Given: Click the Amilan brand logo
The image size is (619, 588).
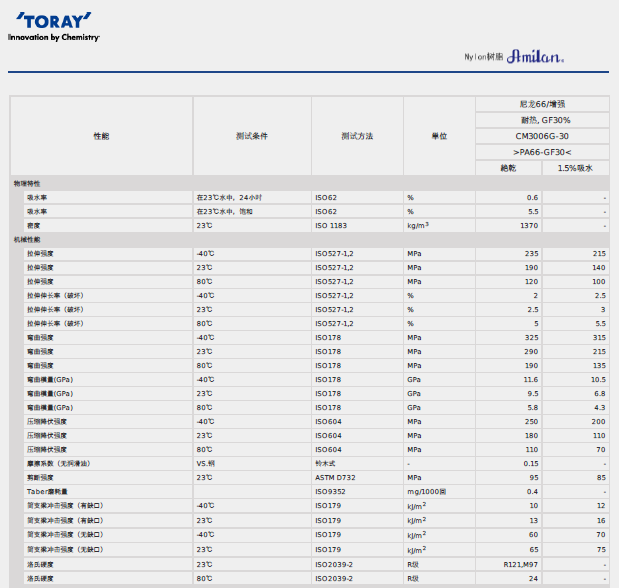Looking at the screenshot, I should pos(536,57).
